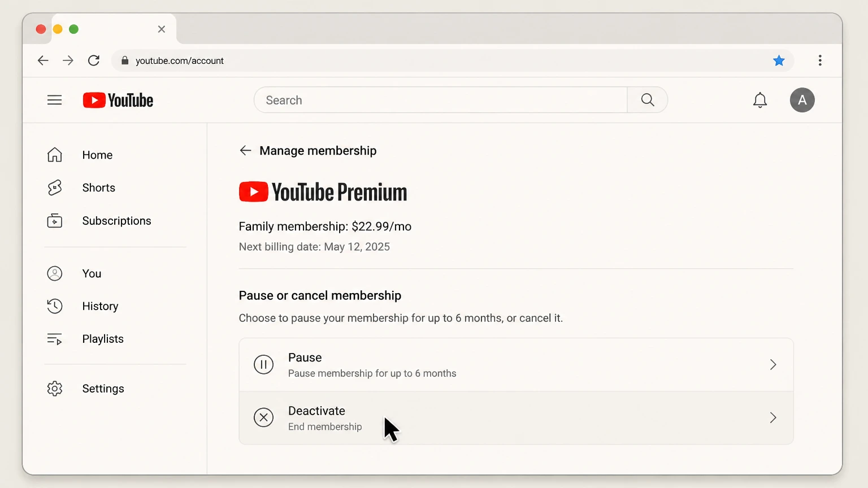The image size is (868, 488).
Task: Click back arrow beside Manage membership
Action: click(x=245, y=150)
